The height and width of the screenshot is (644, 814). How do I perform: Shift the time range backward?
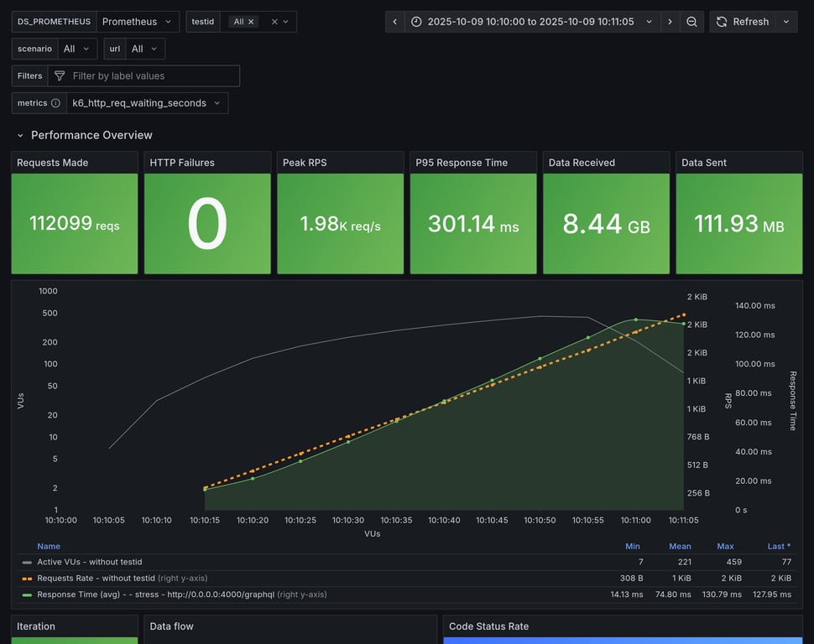[394, 22]
